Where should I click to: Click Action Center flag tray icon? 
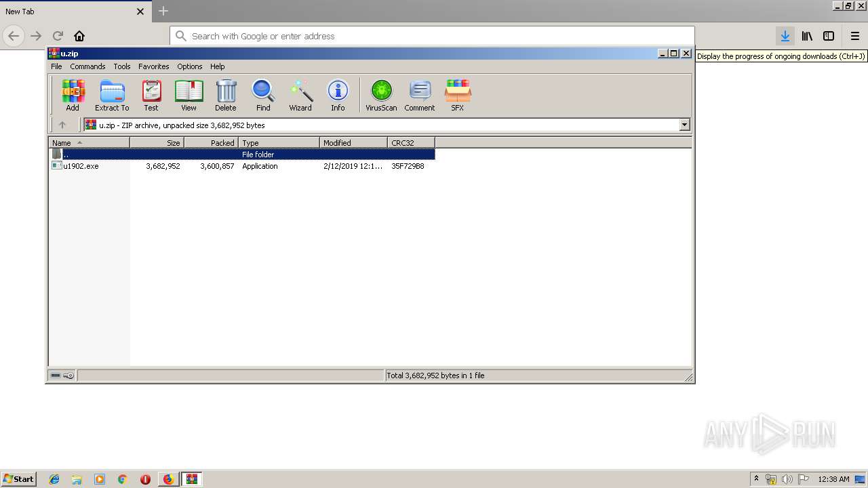804,479
